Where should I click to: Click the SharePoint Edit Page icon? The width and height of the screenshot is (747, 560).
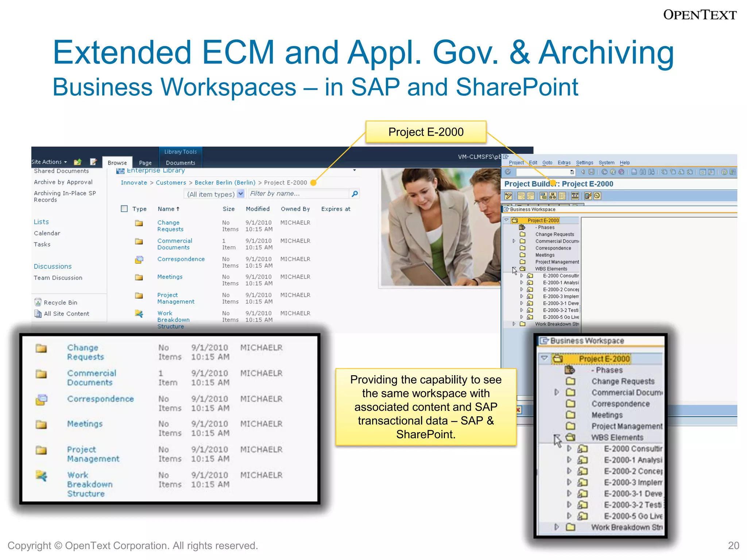click(x=93, y=162)
